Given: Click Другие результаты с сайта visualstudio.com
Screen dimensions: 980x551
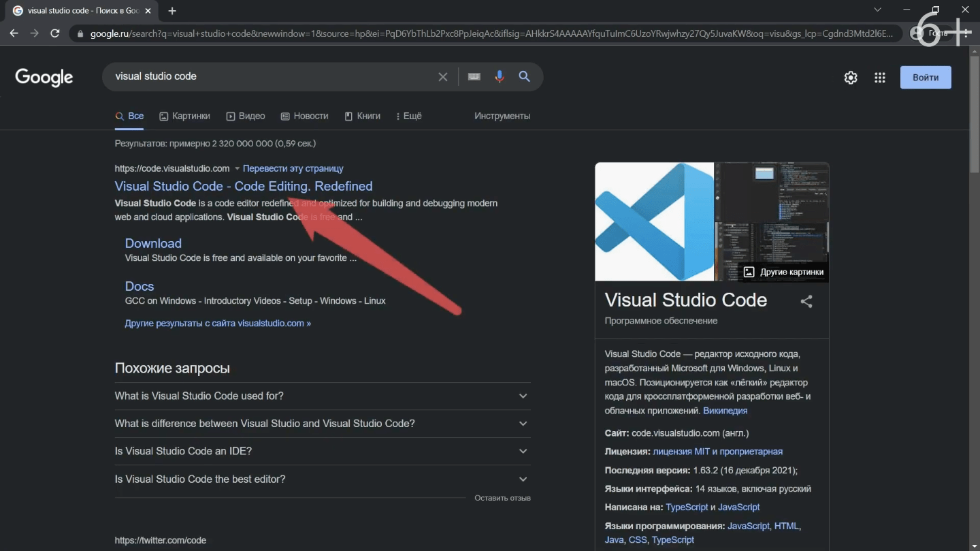Looking at the screenshot, I should coord(218,324).
